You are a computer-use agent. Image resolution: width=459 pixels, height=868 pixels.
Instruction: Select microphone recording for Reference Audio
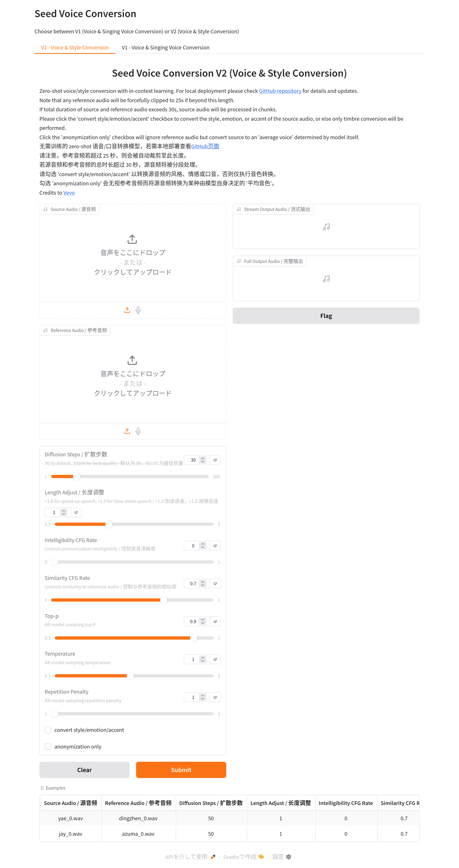138,431
